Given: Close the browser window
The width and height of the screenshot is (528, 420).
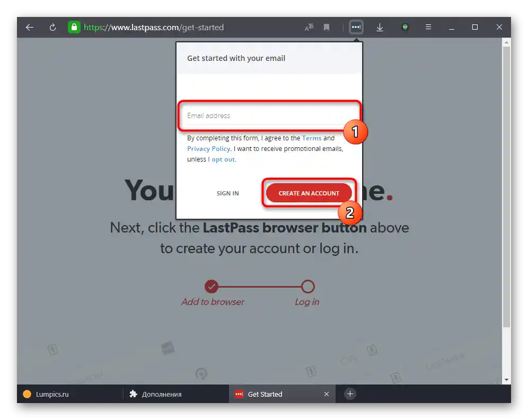Looking at the screenshot, I should point(499,27).
